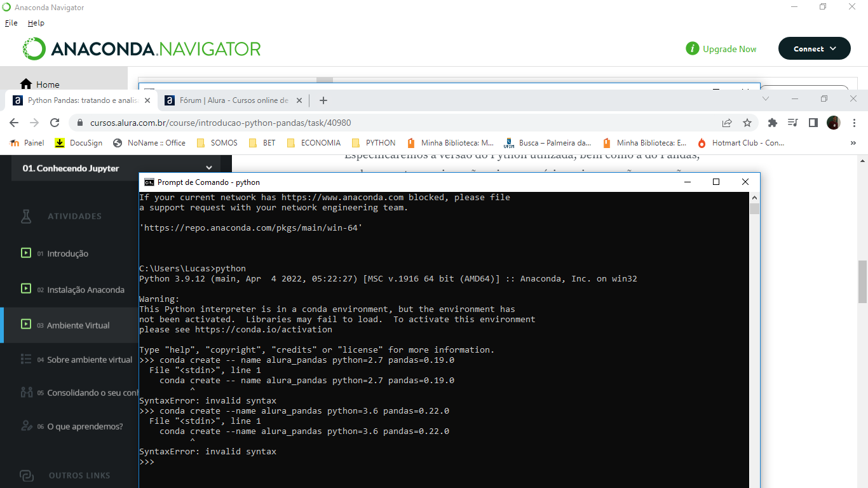Open Busca – Palmeira da... bookmark
868x488 pixels.
point(547,143)
